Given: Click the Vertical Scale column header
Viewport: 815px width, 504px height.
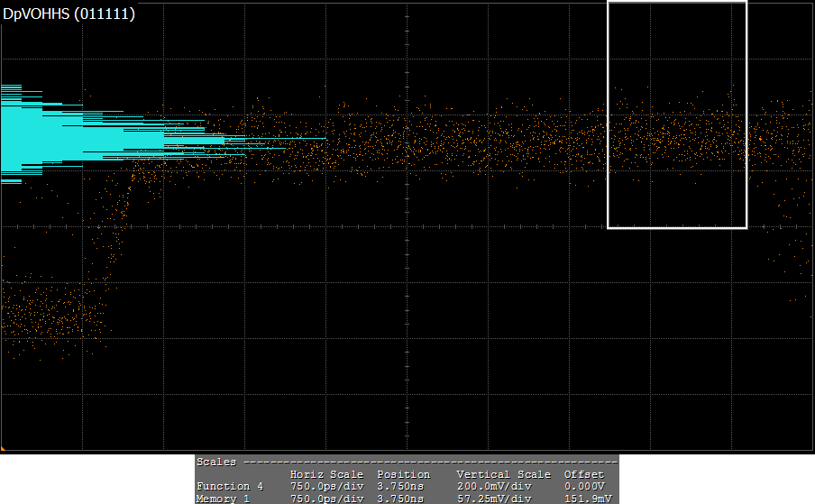Looking at the screenshot, I should click(503, 474).
